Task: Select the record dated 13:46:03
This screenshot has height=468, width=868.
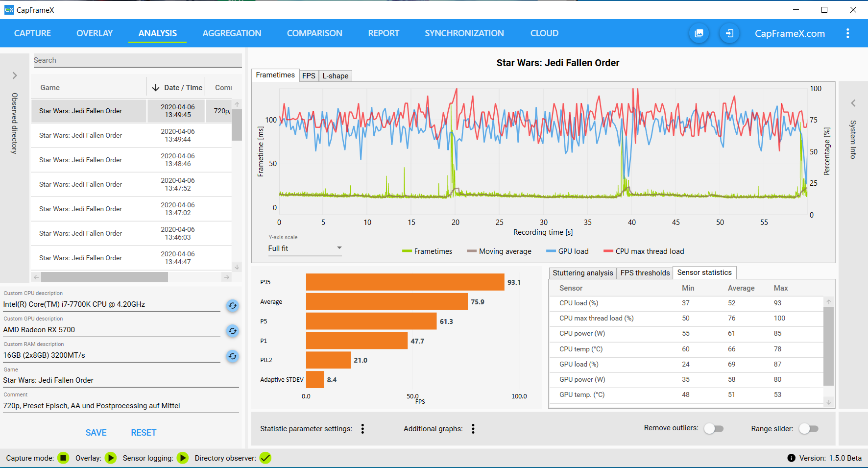Action: pos(131,233)
